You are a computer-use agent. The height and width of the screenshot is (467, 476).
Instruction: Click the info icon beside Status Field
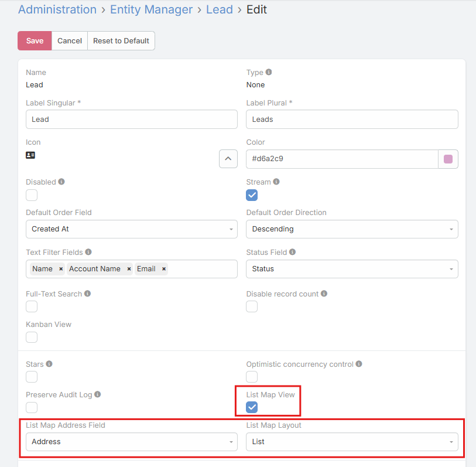[x=292, y=252]
